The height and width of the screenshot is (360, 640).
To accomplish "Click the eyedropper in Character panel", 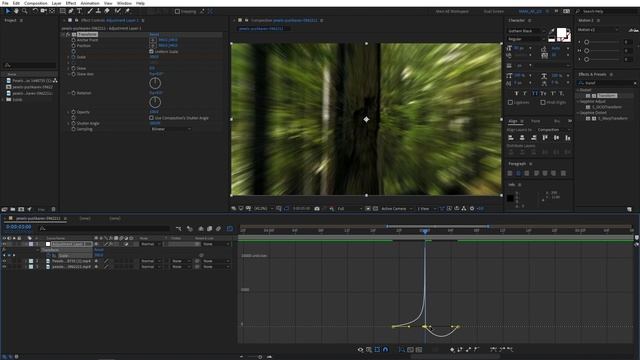I will click(x=552, y=32).
